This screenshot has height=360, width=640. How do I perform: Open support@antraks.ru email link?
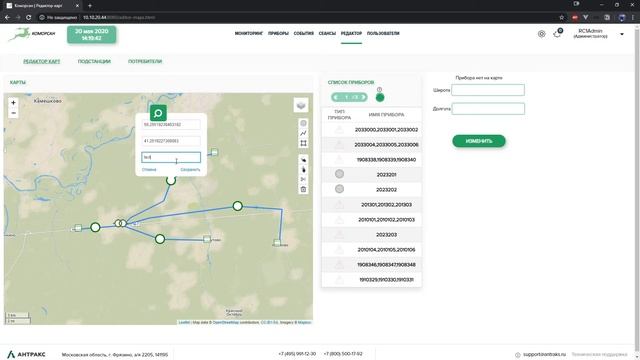pyautogui.click(x=544, y=354)
